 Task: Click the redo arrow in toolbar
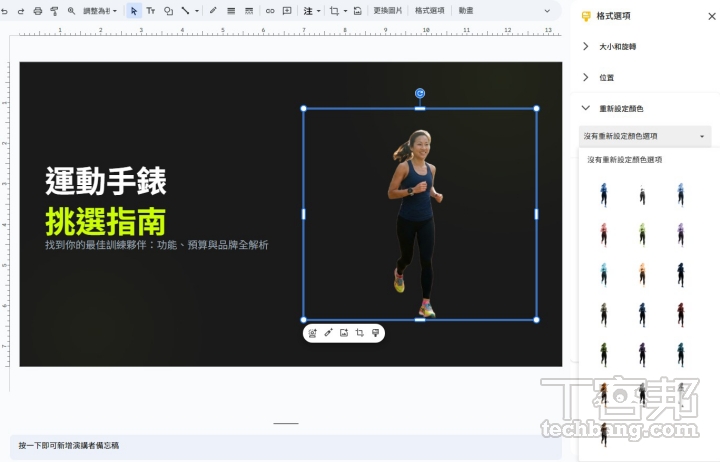coord(21,11)
